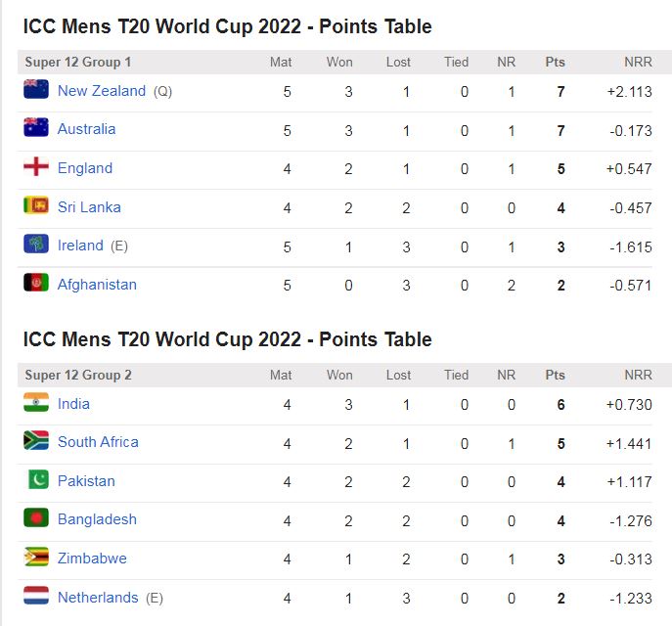
Task: Click the Bangladesh flag icon
Action: 36,518
